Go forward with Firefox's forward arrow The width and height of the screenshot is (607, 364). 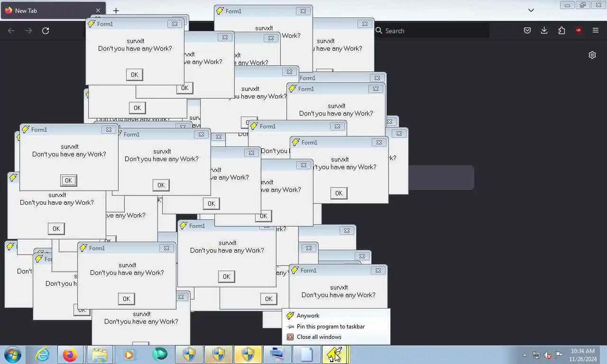(28, 30)
